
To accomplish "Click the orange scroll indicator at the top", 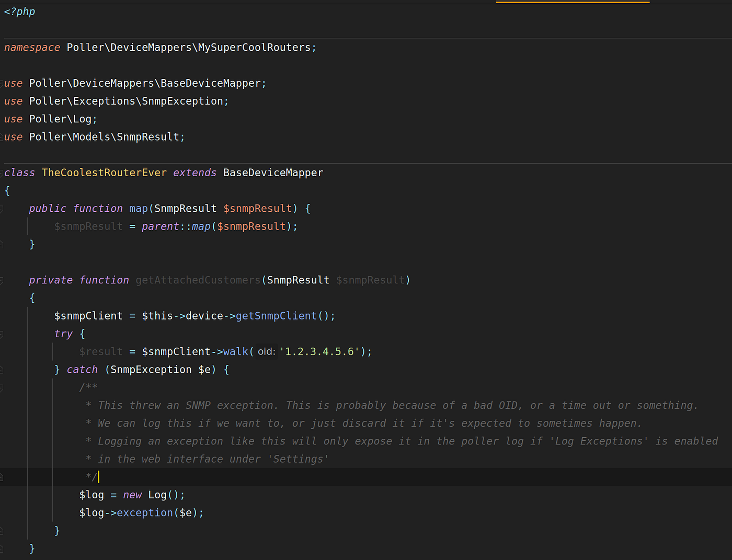I will tap(572, 2).
